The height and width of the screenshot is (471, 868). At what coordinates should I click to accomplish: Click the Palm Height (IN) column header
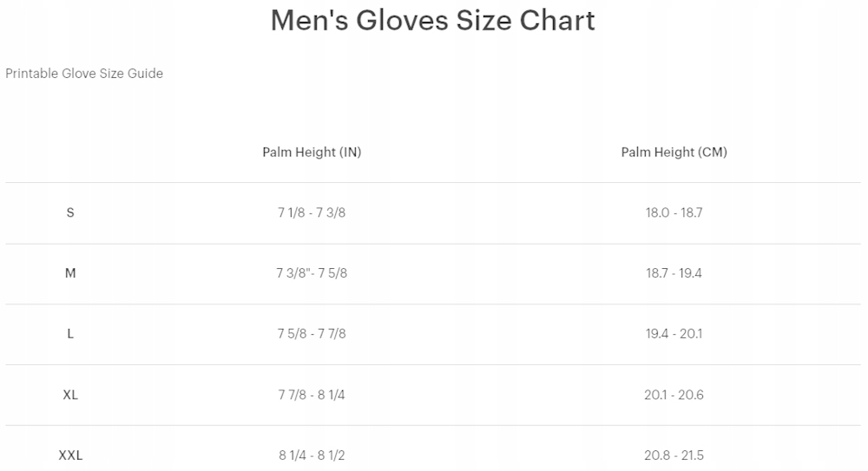(x=312, y=152)
